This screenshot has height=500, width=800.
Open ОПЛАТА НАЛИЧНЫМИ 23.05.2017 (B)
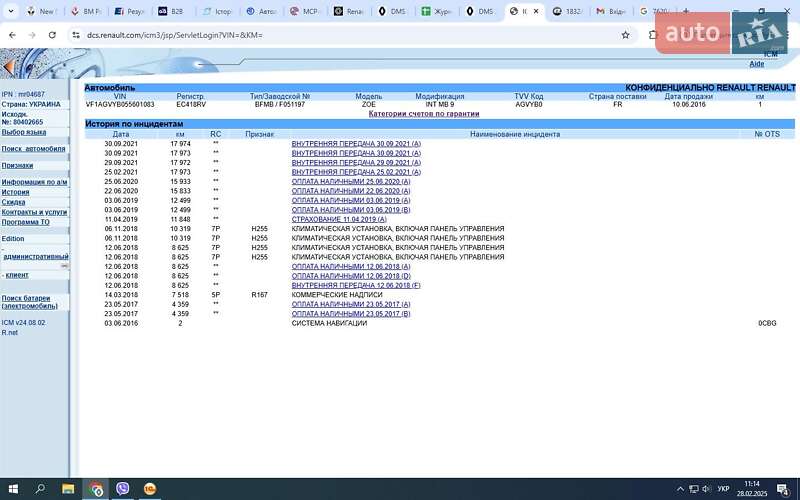351,314
